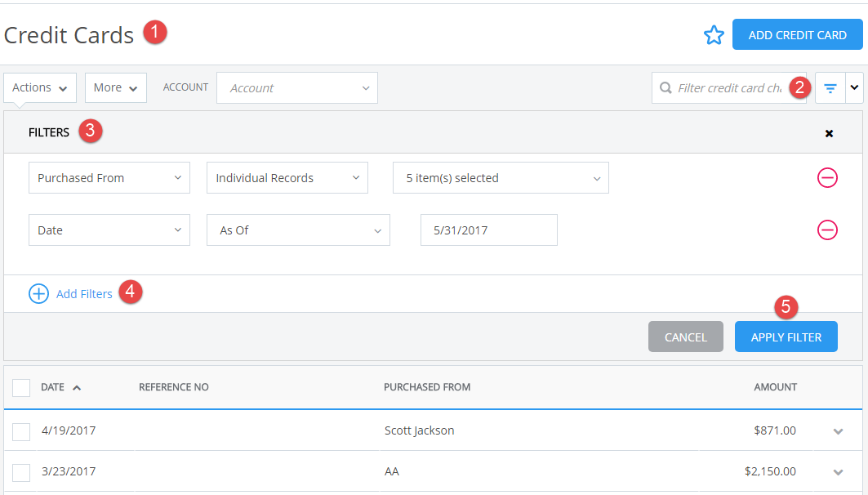Open dropdown arrow beside filter icon
The image size is (868, 495).
854,87
